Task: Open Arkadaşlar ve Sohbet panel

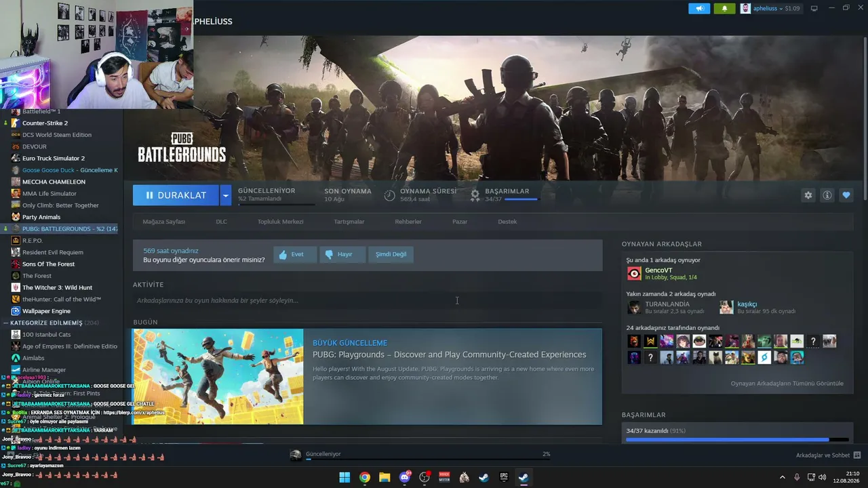Action: click(828, 455)
